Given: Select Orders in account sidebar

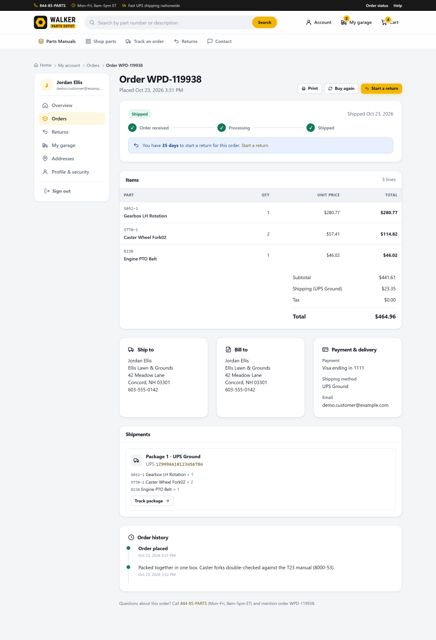Looking at the screenshot, I should click(x=72, y=118).
